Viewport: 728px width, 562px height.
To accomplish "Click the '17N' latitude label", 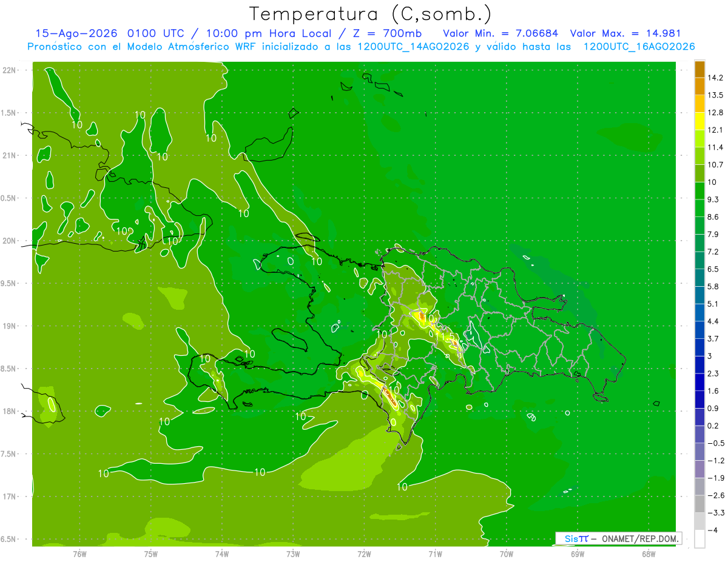I will coord(9,497).
